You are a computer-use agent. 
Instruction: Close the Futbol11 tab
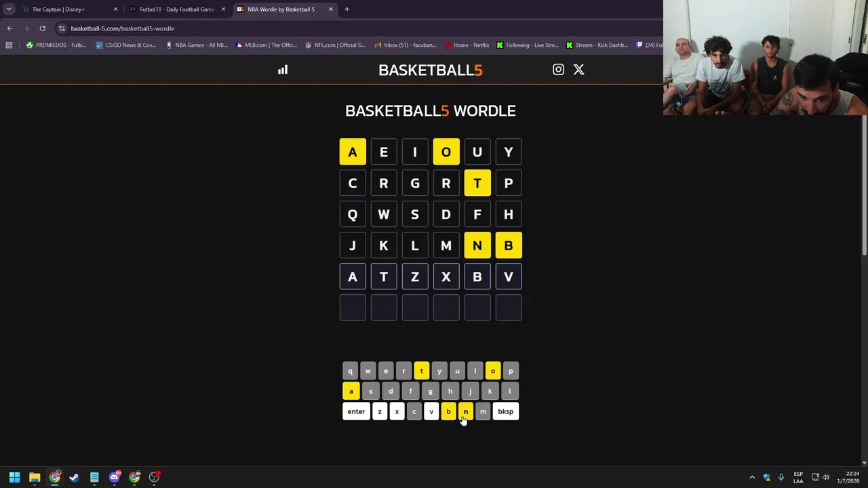(x=223, y=9)
